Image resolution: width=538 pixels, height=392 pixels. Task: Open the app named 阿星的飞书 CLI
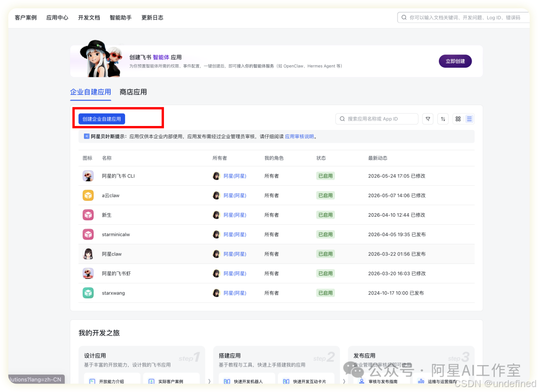[x=119, y=176]
